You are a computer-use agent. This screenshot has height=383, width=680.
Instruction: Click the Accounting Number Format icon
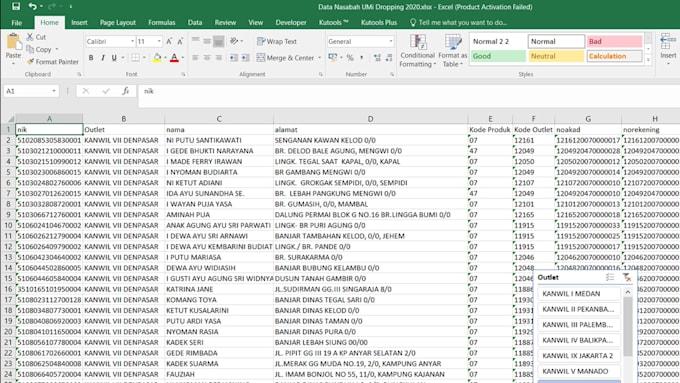333,58
